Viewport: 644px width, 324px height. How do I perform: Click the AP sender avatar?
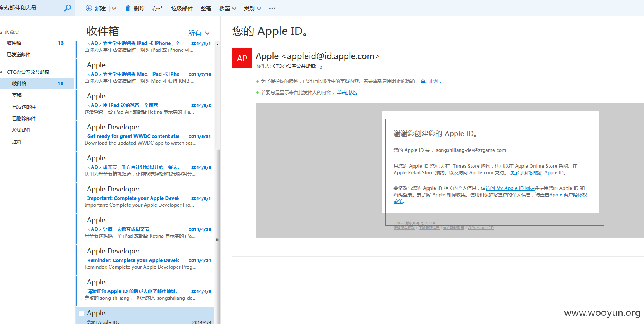tap(242, 58)
